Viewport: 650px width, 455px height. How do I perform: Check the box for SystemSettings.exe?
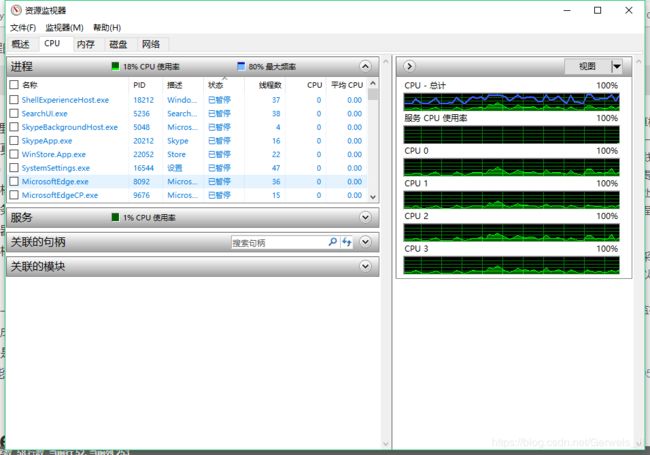(x=14, y=168)
